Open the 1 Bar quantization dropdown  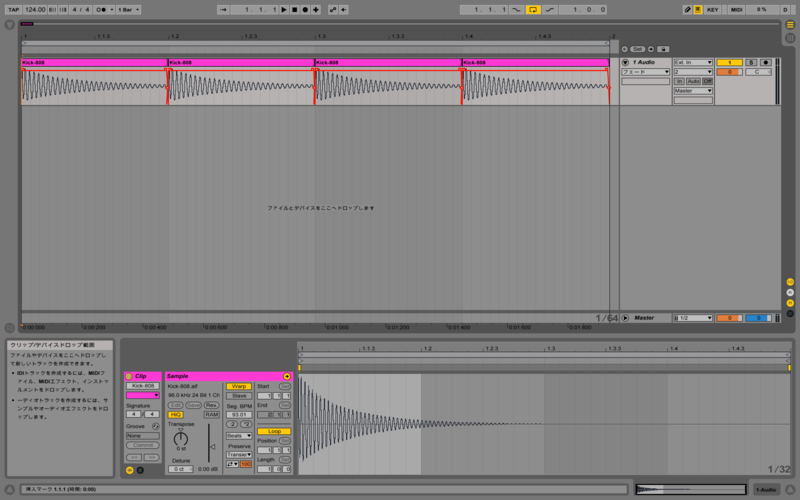coord(128,10)
